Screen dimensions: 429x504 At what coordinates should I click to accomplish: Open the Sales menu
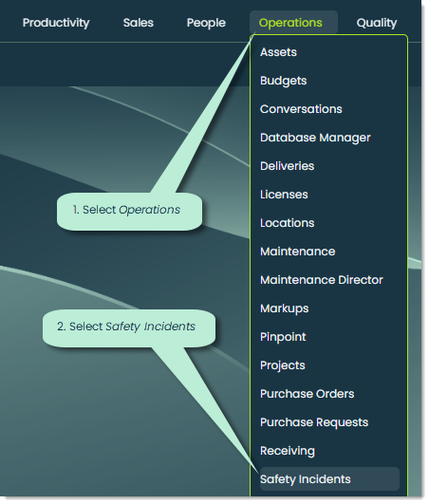tap(139, 23)
